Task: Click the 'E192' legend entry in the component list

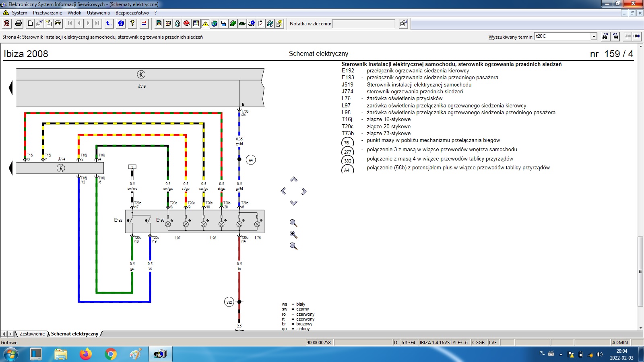Action: pos(348,70)
